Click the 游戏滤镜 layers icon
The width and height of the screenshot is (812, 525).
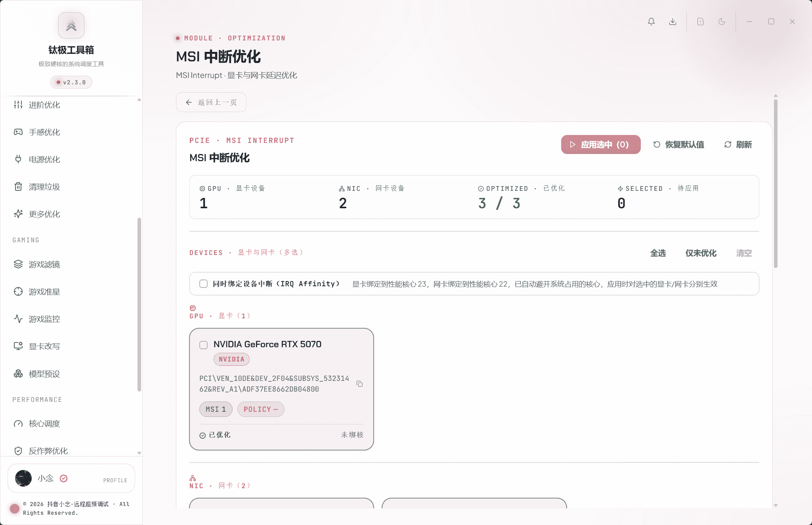coord(18,264)
